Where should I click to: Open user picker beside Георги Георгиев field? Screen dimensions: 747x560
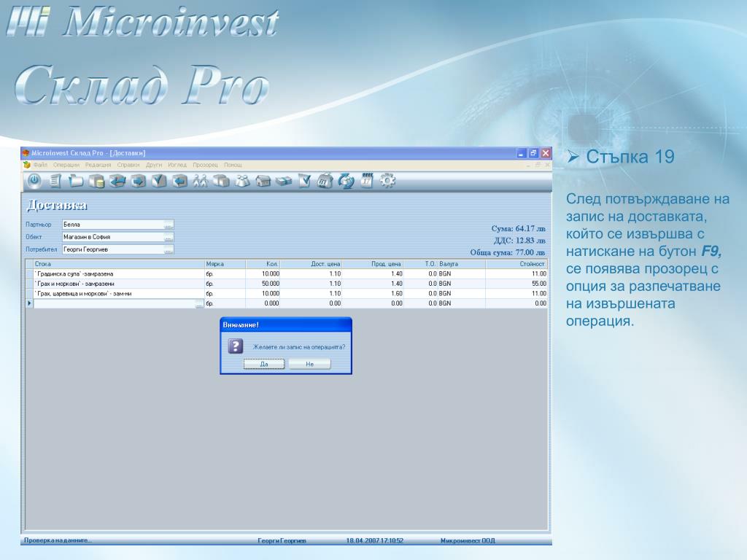click(x=169, y=249)
